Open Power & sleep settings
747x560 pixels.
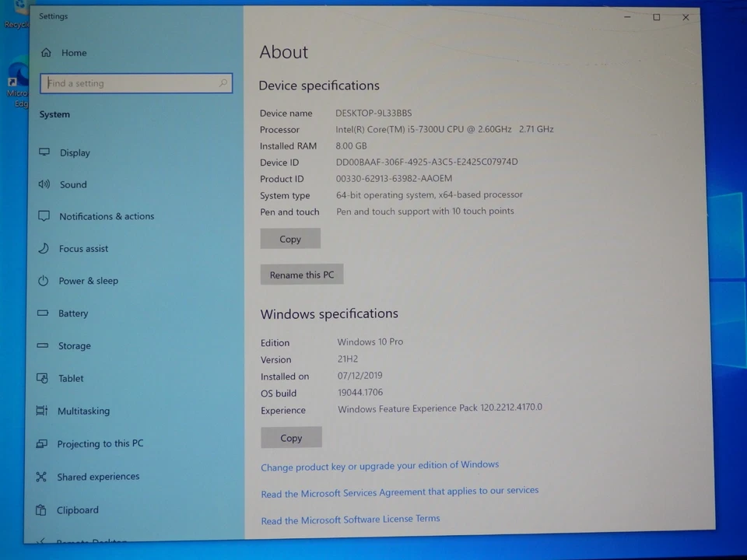coord(88,281)
